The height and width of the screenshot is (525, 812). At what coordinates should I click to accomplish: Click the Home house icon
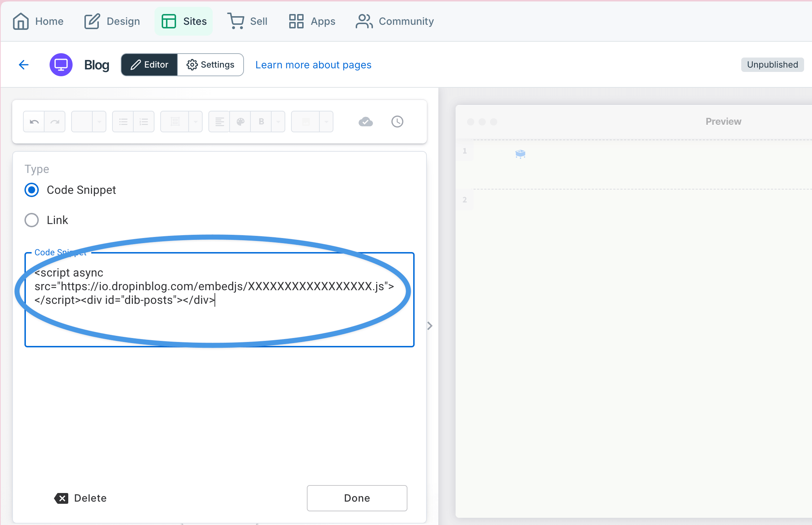pos(20,21)
